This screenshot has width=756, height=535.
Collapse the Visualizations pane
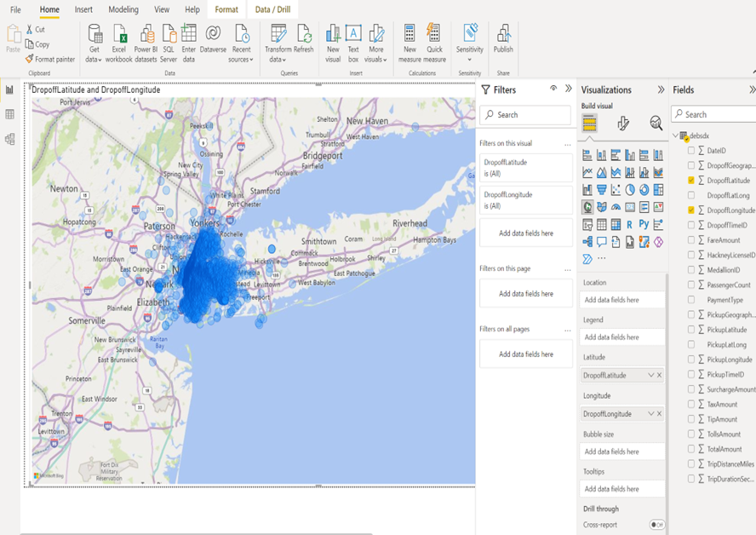click(661, 89)
